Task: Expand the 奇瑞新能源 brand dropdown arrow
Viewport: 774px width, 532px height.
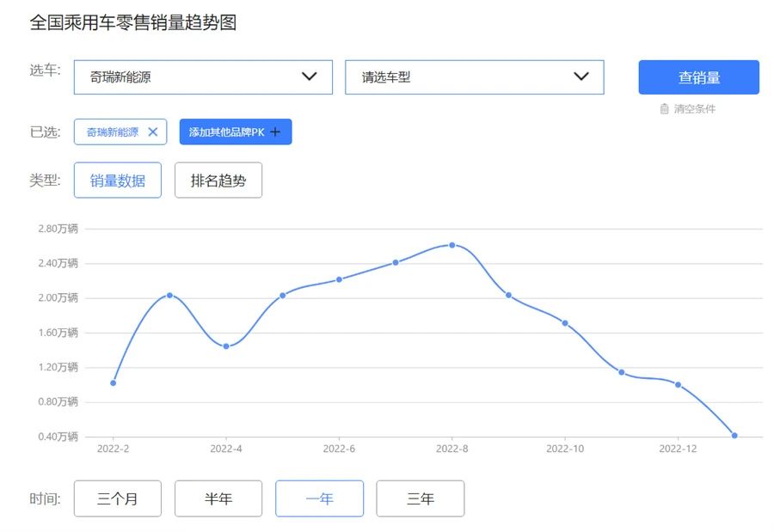Action: [310, 76]
